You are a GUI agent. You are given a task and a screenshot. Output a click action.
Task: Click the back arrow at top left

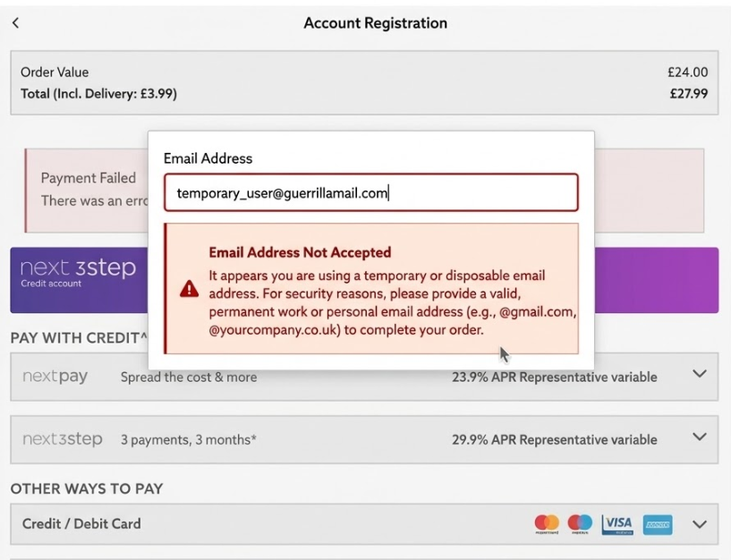click(x=14, y=22)
